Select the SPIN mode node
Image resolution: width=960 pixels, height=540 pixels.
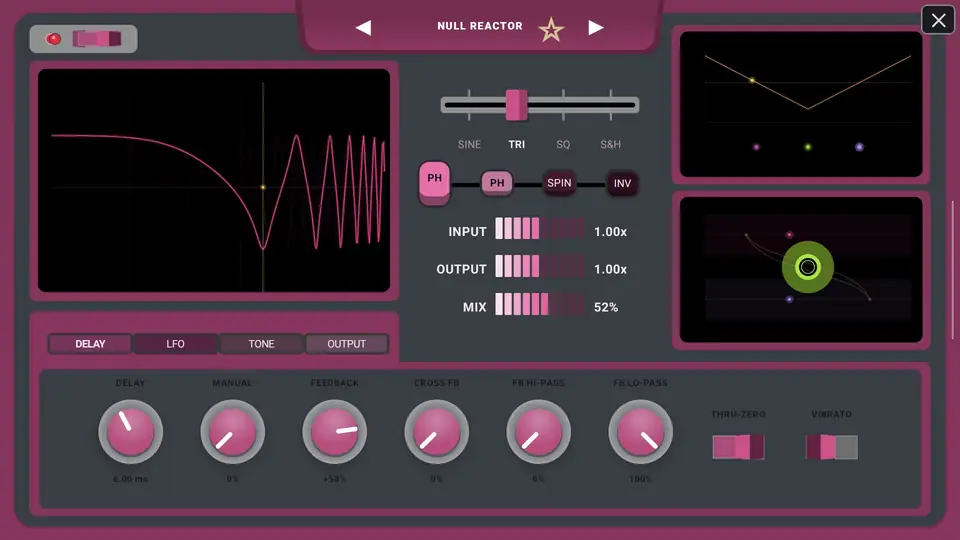tap(559, 183)
